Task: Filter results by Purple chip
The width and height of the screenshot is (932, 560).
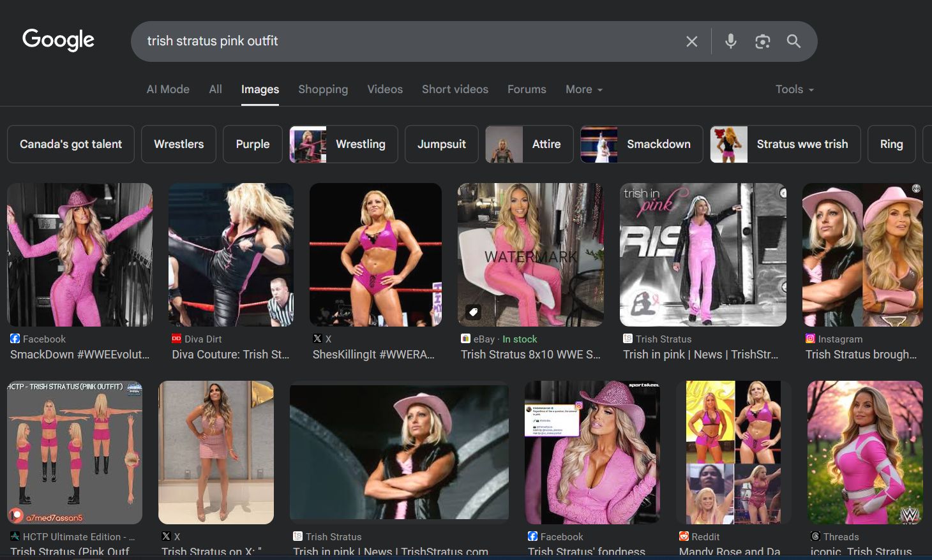Action: 253,144
